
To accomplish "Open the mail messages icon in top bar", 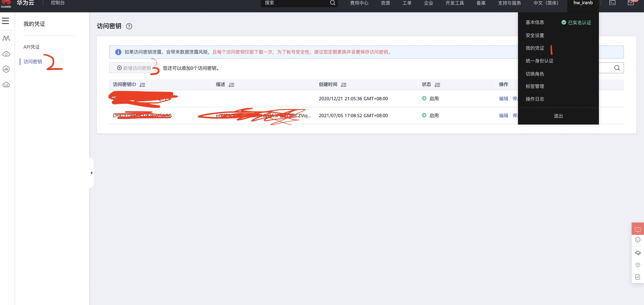I will [x=631, y=3].
